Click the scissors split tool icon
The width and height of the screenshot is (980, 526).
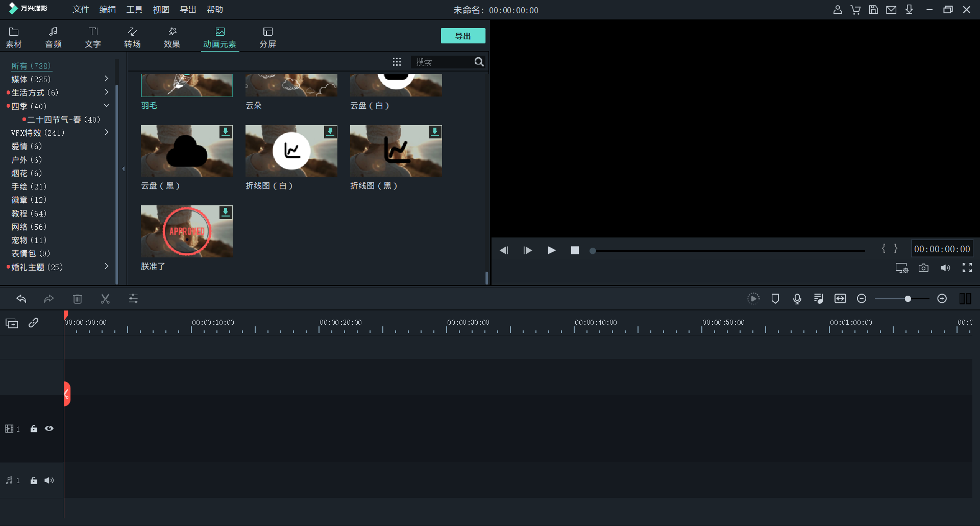coord(105,299)
